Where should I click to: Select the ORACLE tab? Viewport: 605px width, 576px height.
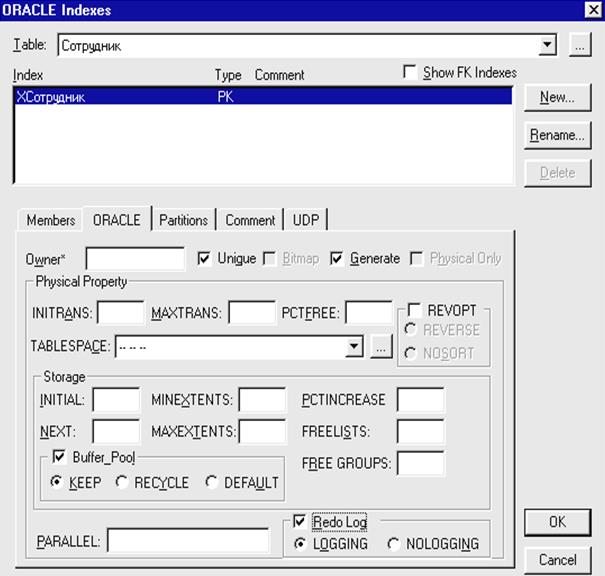(x=117, y=220)
